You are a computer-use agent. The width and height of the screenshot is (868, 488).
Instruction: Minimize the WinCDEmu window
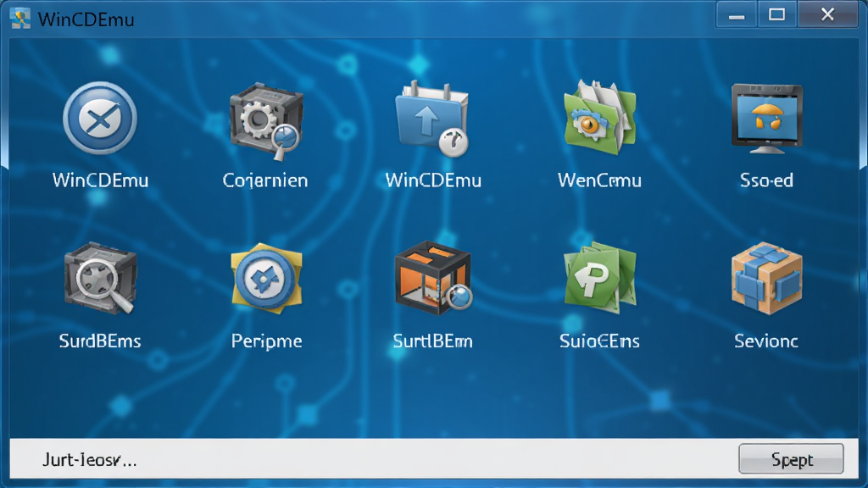pos(737,15)
